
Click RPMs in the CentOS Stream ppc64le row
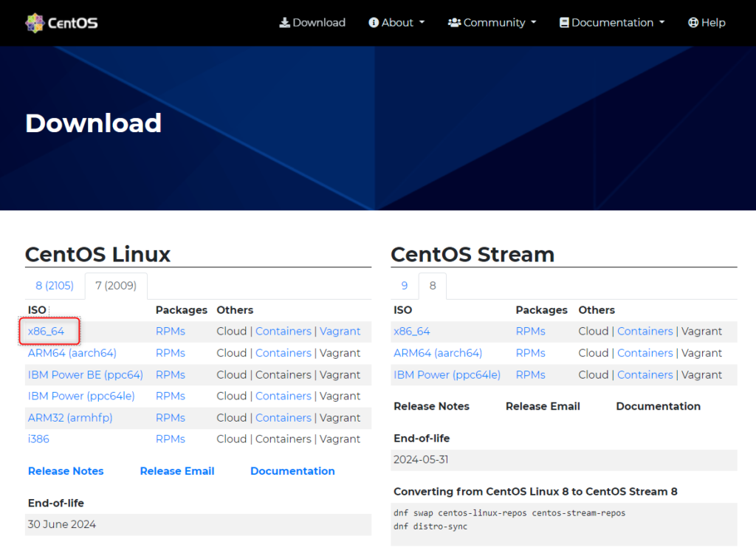pyautogui.click(x=530, y=374)
